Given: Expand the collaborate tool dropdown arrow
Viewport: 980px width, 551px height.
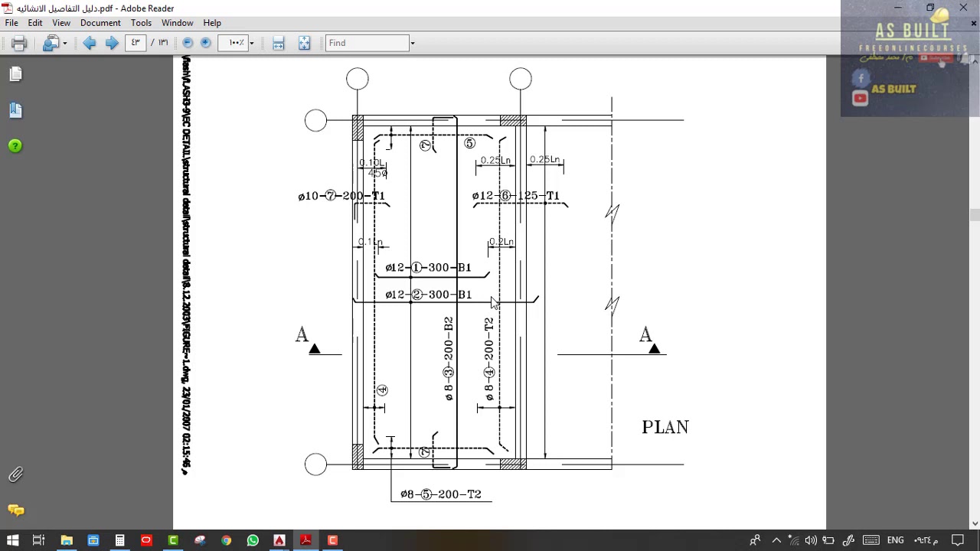Looking at the screenshot, I should (65, 43).
